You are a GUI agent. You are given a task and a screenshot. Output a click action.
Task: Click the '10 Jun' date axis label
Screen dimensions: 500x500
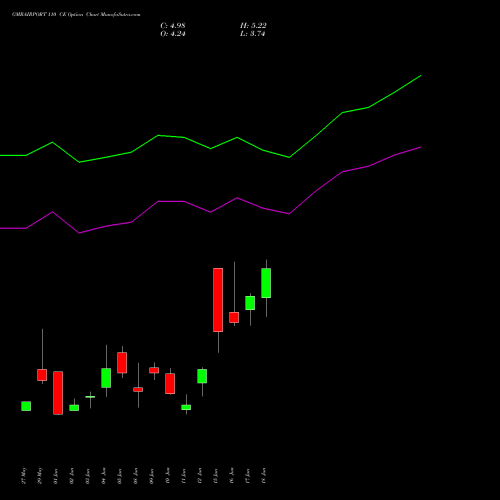[x=168, y=476]
